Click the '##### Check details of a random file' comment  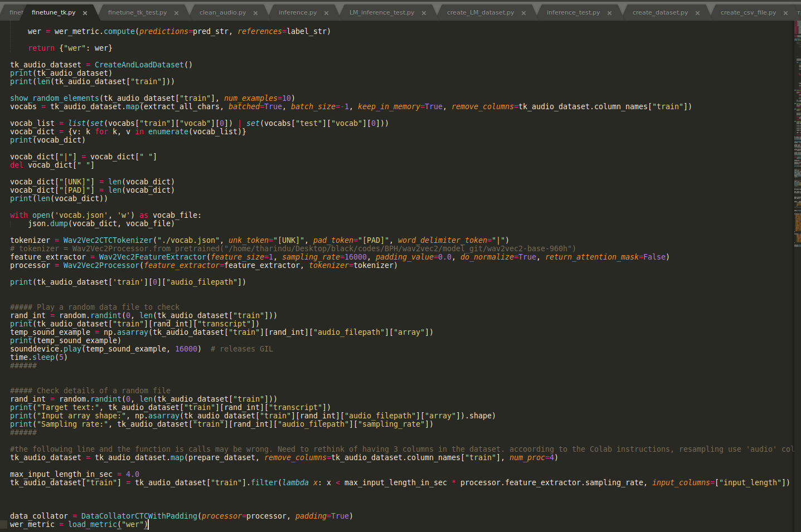click(x=90, y=391)
